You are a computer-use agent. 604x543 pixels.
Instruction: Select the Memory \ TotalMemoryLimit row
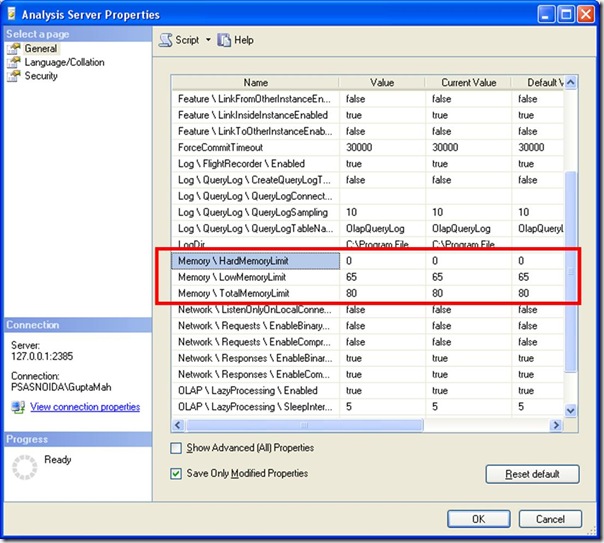tap(254, 292)
